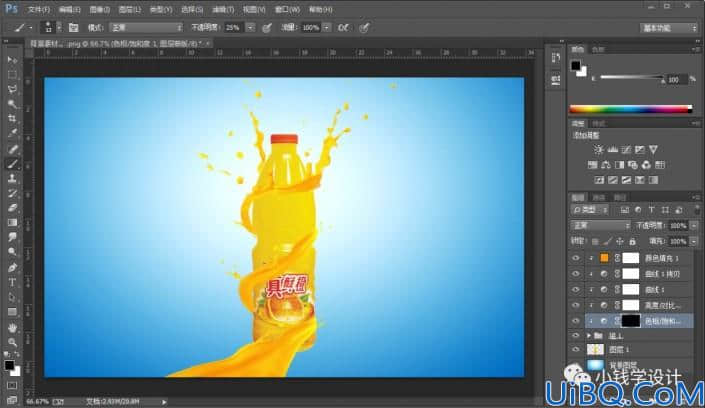This screenshot has height=408, width=705.
Task: Toggle the brush panel button in options bar
Action: pos(73,28)
